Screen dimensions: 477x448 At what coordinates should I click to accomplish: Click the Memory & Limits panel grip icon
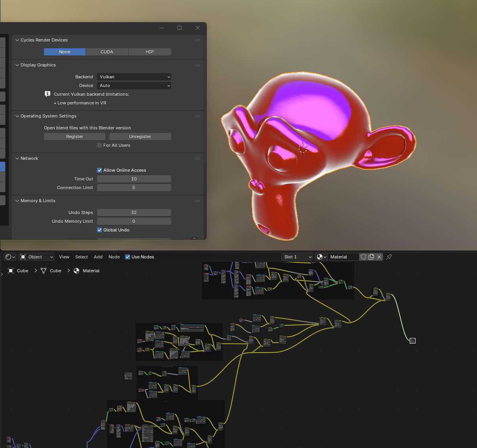(x=198, y=201)
